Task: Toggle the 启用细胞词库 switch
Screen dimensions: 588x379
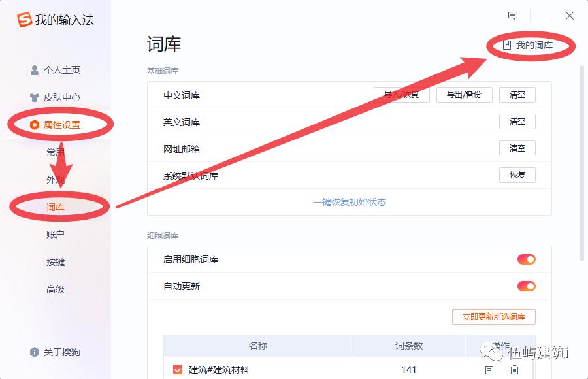Action: point(527,259)
